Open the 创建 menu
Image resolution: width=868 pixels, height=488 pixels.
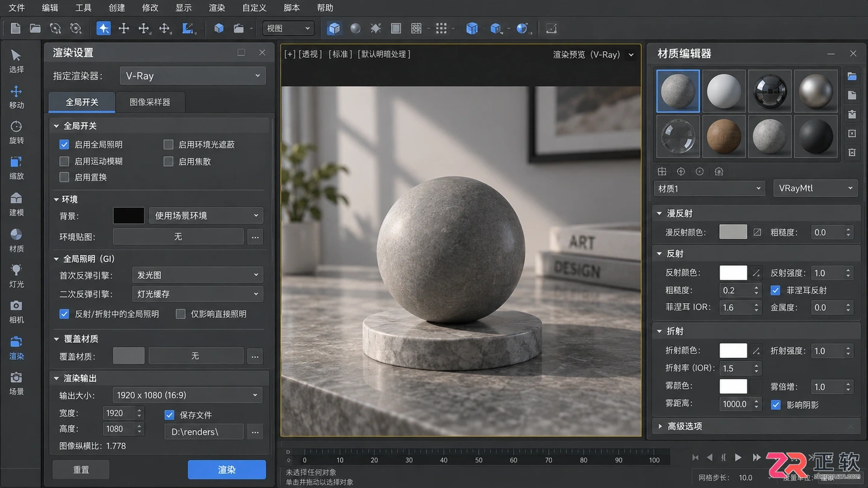pyautogui.click(x=117, y=8)
